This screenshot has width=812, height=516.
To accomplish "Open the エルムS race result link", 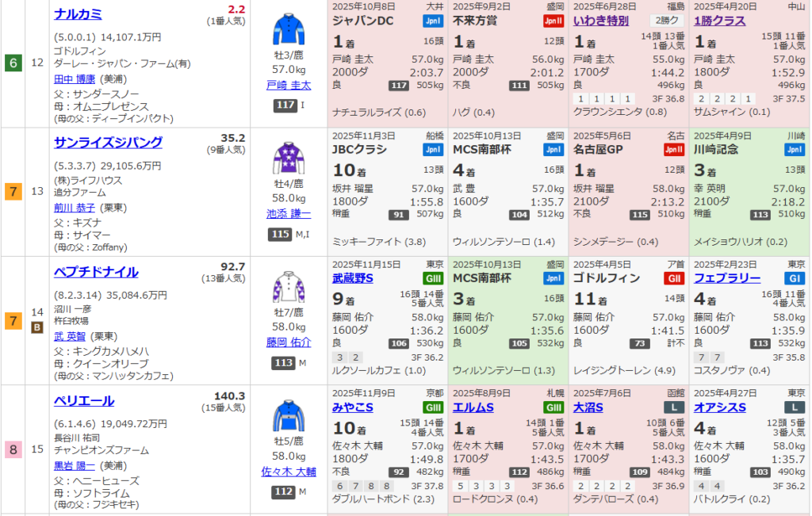I will tap(473, 407).
